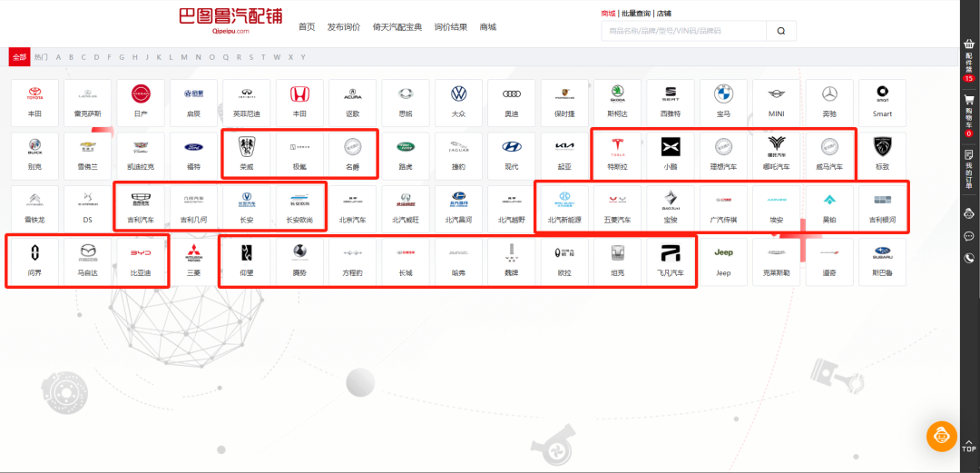Go to 首页 in the navigation

coord(307,27)
